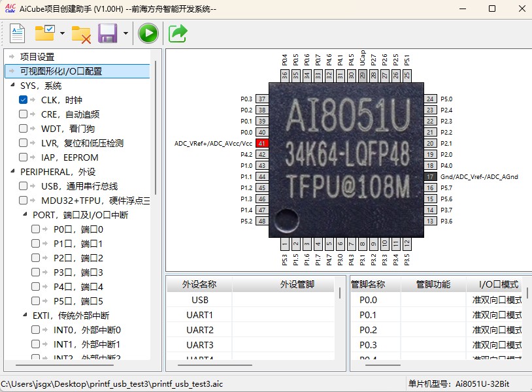Click dark pin 17 Gnd on chip
The image size is (532, 392).
[x=430, y=176]
